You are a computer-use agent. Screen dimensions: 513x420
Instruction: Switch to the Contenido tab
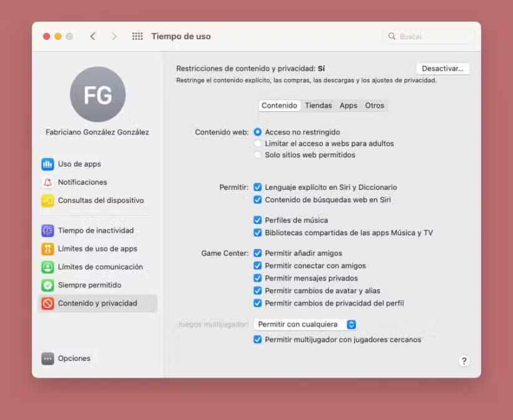[x=279, y=106]
